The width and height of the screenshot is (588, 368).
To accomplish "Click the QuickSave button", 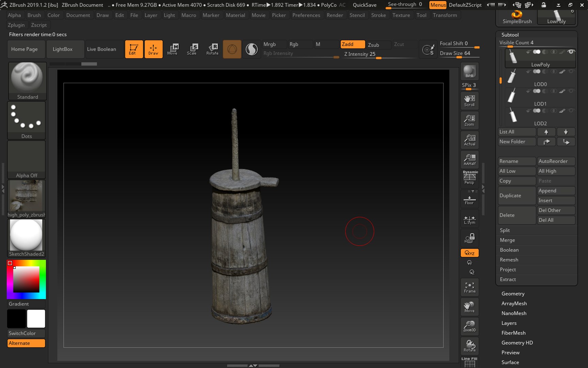I will [365, 5].
